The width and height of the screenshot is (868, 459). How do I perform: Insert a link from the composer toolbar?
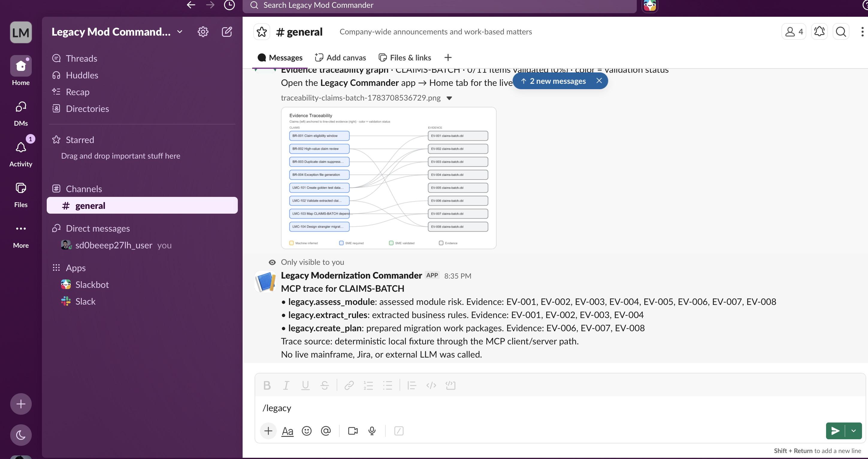[349, 385]
